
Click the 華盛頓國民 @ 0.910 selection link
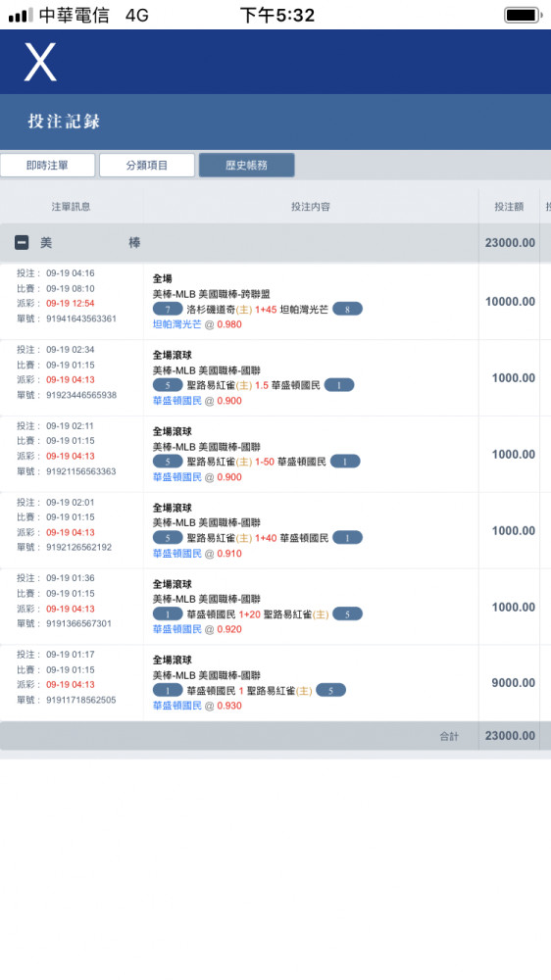[x=197, y=553]
